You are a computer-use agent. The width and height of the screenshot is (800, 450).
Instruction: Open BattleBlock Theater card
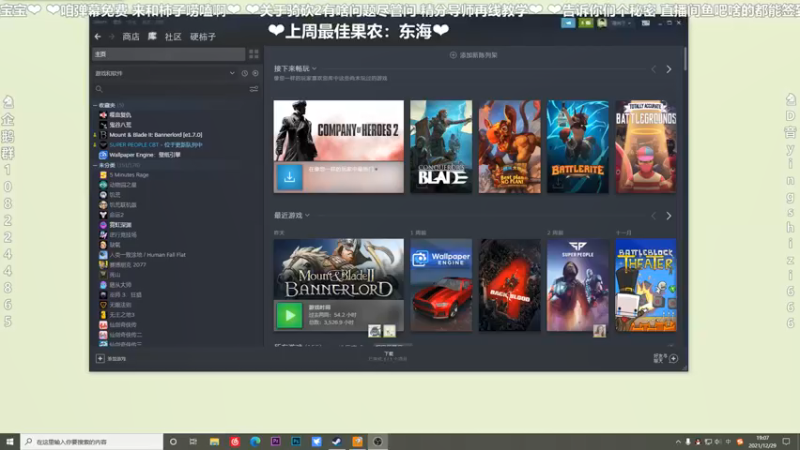point(646,285)
